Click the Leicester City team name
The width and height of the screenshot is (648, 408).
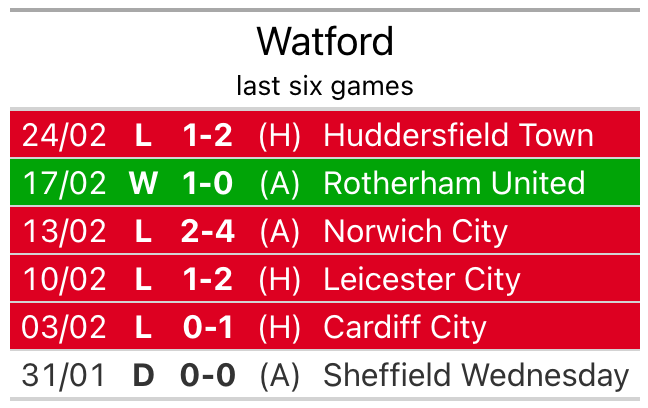pos(421,279)
